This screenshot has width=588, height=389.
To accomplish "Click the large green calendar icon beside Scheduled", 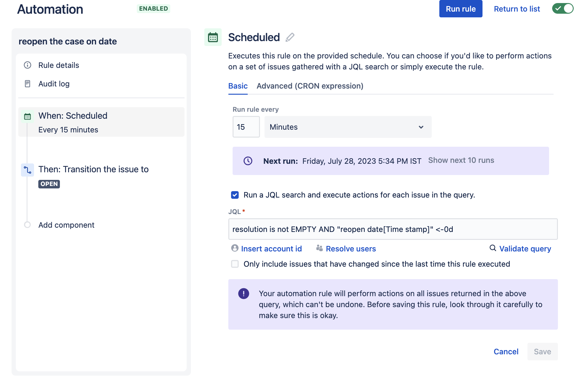I will click(x=213, y=37).
